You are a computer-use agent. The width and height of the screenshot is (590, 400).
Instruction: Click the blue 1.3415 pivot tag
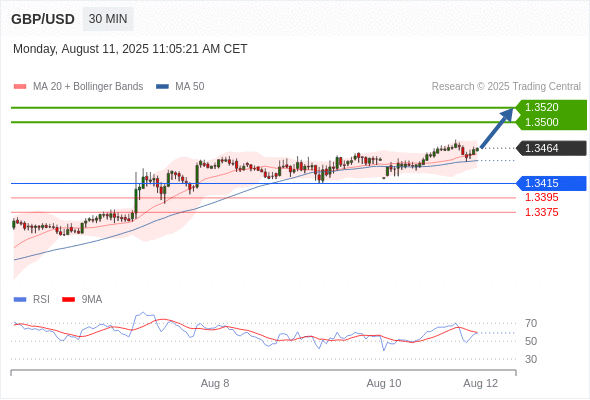coord(551,183)
